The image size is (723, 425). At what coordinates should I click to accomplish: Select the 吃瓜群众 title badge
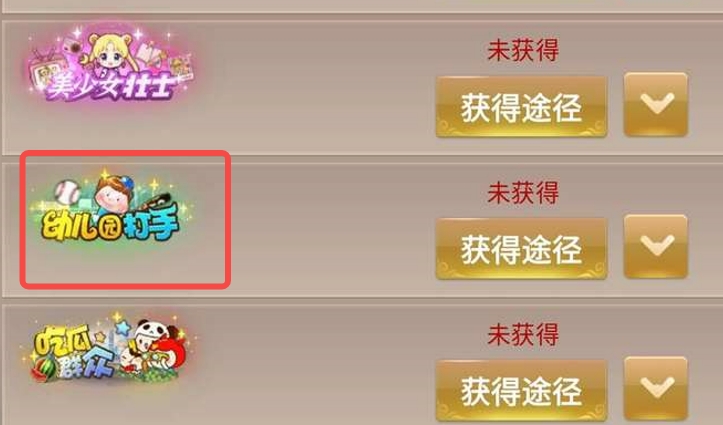[x=110, y=348]
